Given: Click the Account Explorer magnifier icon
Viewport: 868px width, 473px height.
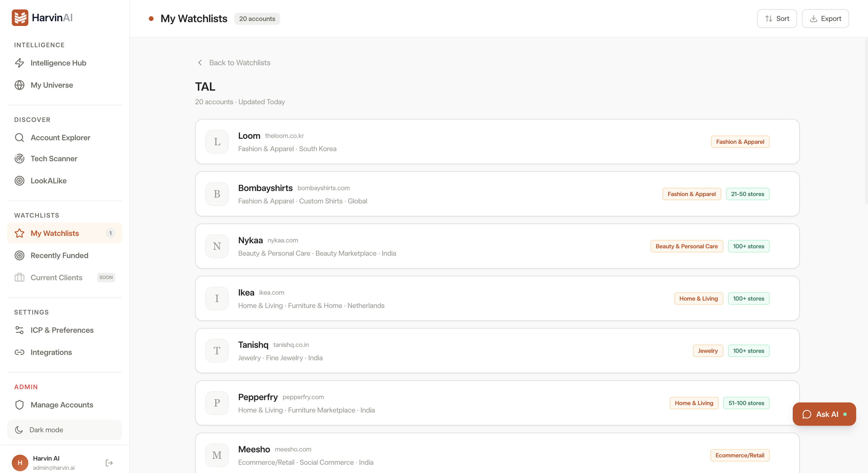Looking at the screenshot, I should pos(19,138).
